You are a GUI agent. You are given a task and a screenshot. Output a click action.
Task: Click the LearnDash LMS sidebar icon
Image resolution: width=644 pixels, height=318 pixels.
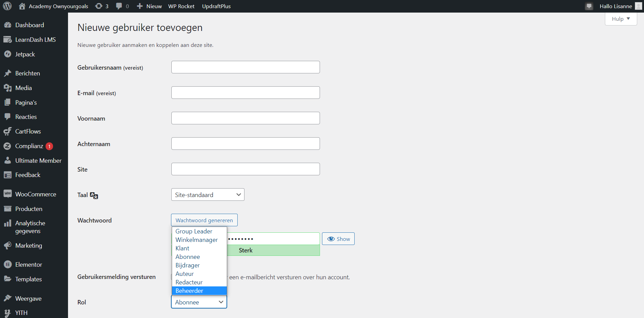coord(7,40)
